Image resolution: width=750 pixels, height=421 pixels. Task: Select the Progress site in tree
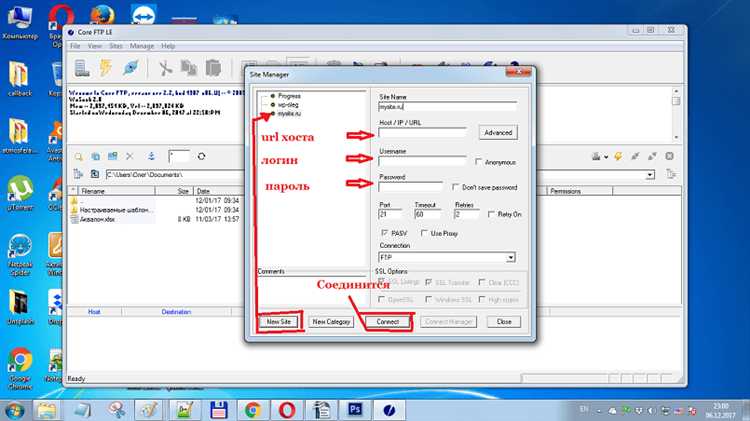click(289, 96)
